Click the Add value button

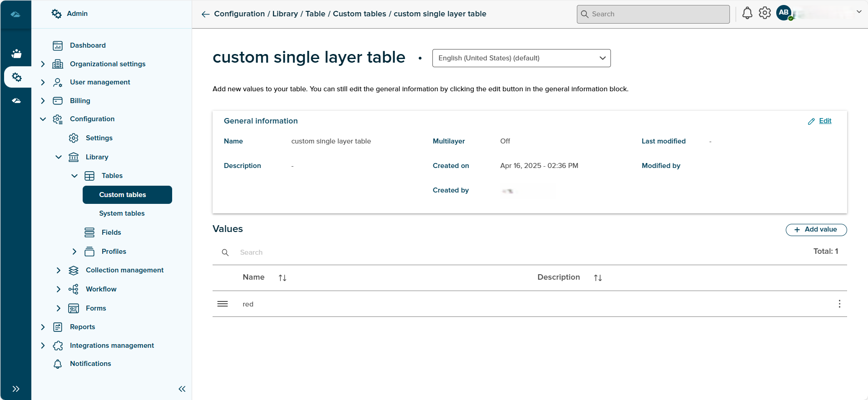[x=816, y=230]
